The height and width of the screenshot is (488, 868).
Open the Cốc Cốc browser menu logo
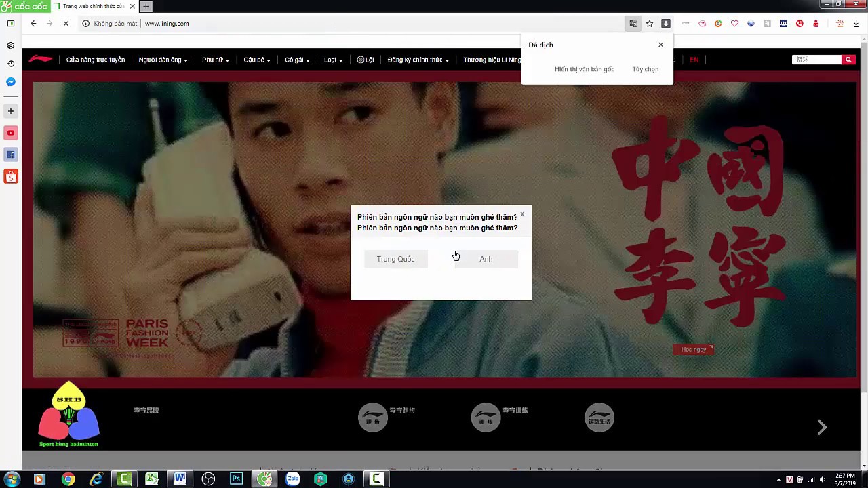click(24, 6)
